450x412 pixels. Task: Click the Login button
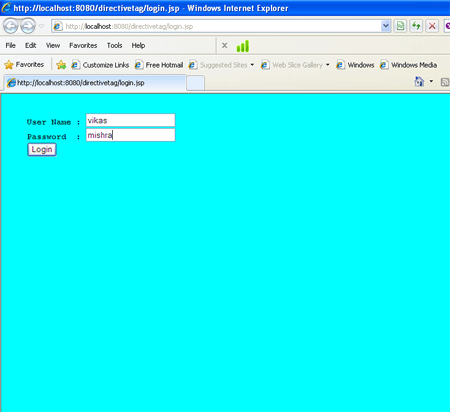click(42, 150)
